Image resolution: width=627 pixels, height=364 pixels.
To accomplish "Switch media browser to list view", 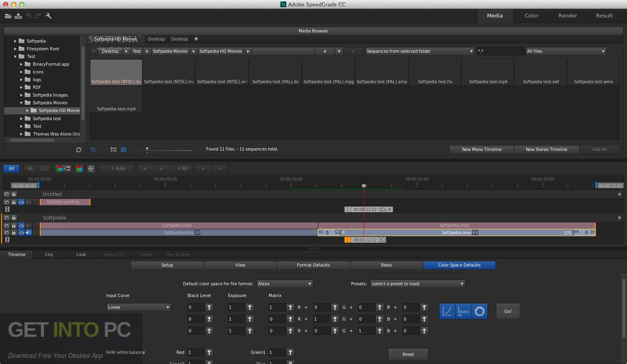I will coord(113,149).
